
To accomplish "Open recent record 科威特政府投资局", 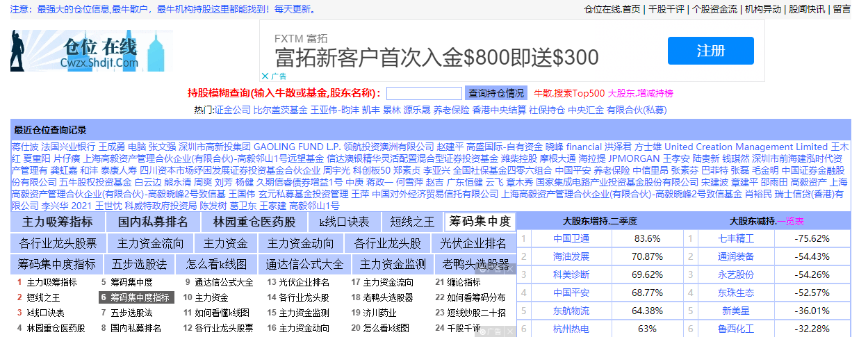I will click(x=161, y=206).
